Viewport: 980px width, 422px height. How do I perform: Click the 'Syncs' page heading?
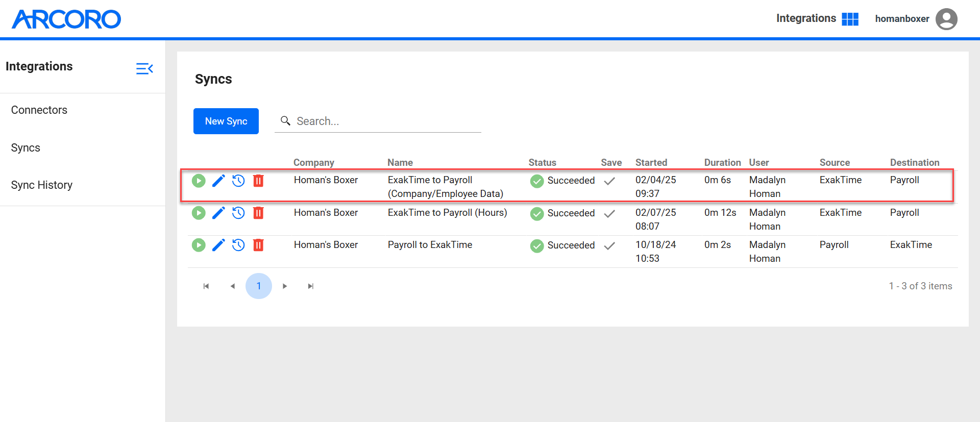213,79
